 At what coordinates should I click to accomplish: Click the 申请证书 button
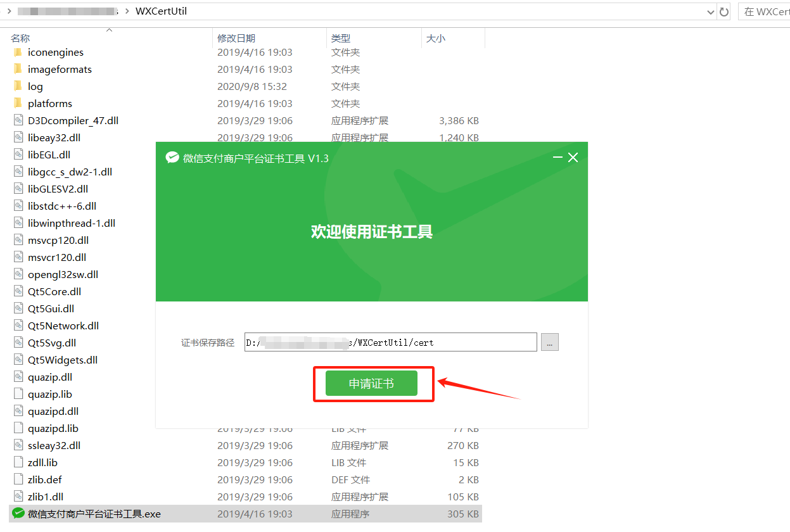click(x=371, y=383)
